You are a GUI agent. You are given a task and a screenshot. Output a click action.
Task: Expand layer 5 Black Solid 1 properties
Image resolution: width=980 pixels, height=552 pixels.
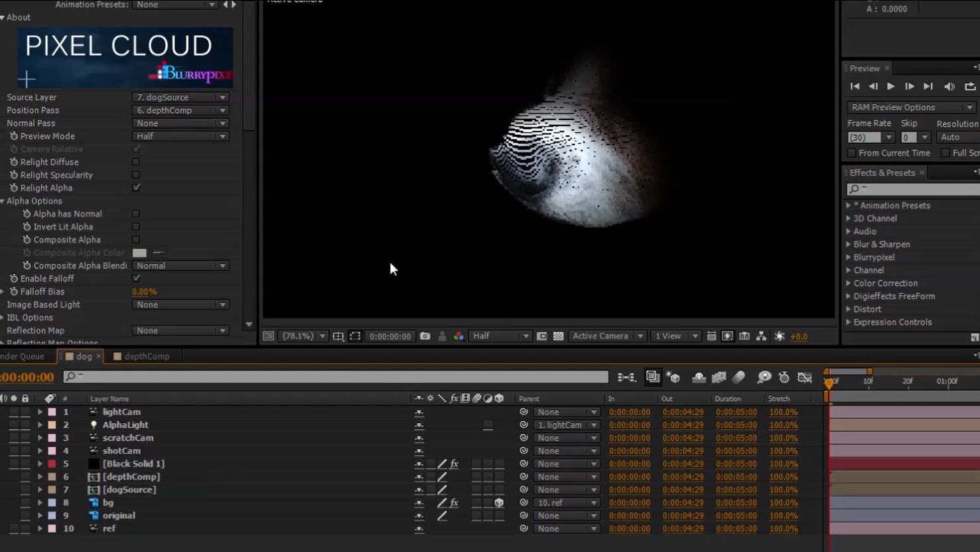[x=40, y=464]
